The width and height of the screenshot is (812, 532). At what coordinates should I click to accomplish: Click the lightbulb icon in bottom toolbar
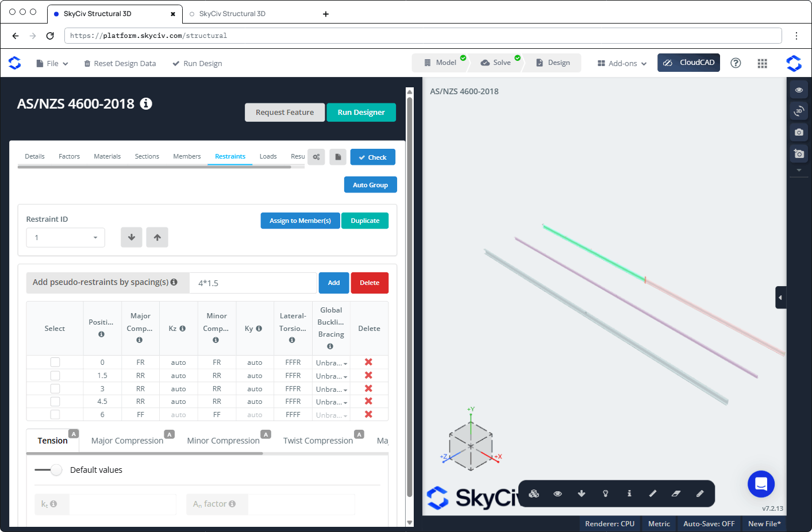click(605, 494)
